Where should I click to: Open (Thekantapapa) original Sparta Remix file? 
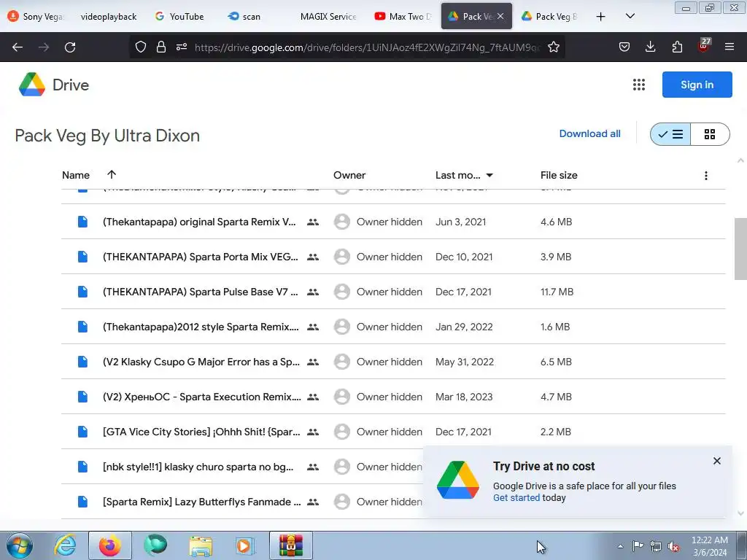(x=199, y=222)
